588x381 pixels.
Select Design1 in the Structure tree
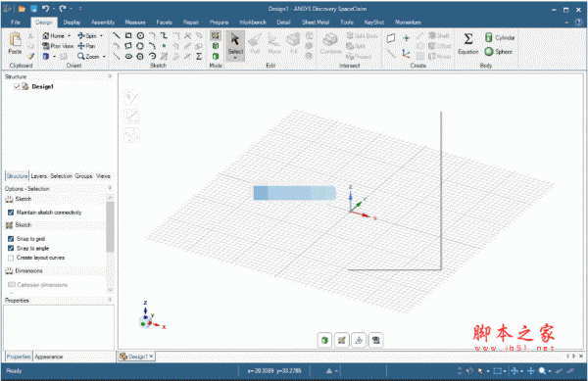(x=42, y=86)
